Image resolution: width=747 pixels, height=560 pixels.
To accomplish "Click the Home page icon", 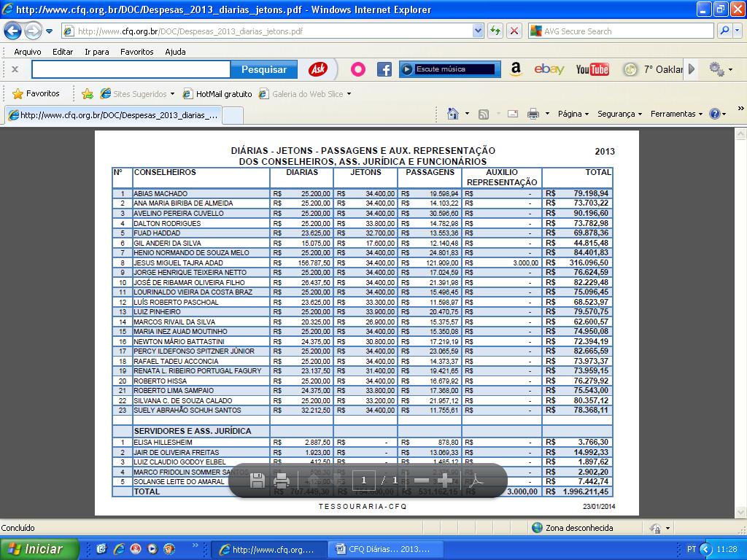I will [x=452, y=114].
